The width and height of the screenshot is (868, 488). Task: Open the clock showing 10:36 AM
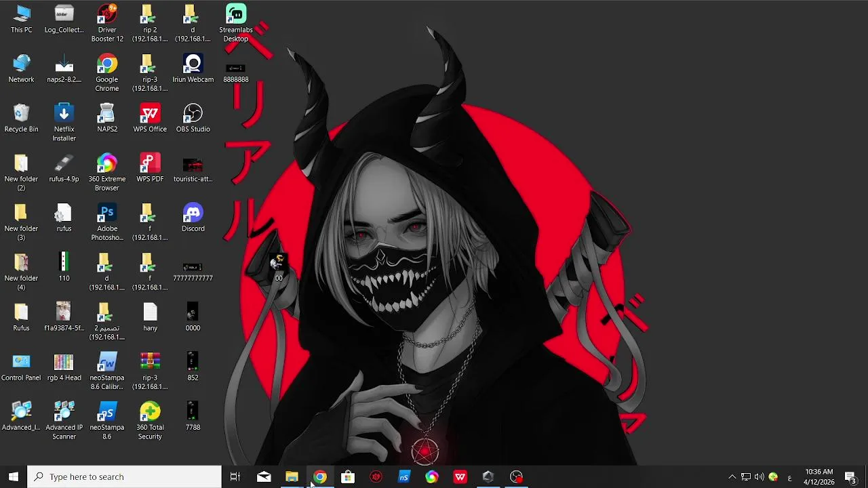(818, 476)
